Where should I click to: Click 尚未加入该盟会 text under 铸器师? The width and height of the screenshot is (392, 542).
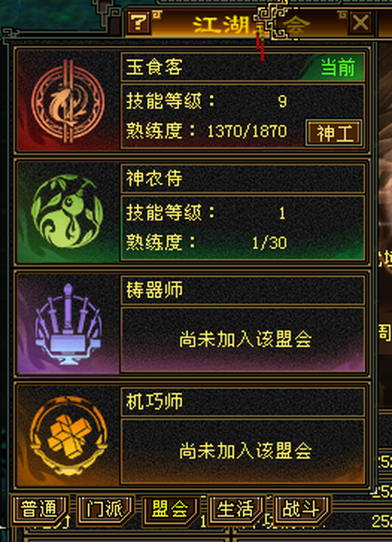coord(245,339)
